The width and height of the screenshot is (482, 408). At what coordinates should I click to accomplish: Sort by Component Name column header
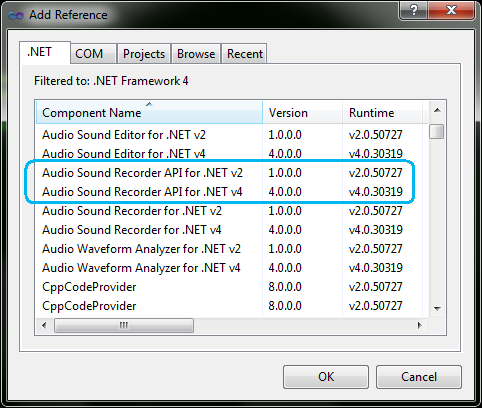[149, 113]
